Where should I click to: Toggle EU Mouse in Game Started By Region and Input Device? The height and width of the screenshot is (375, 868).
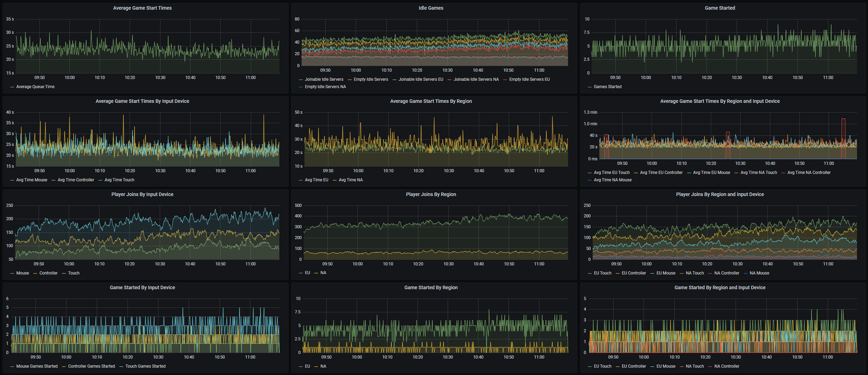click(666, 366)
